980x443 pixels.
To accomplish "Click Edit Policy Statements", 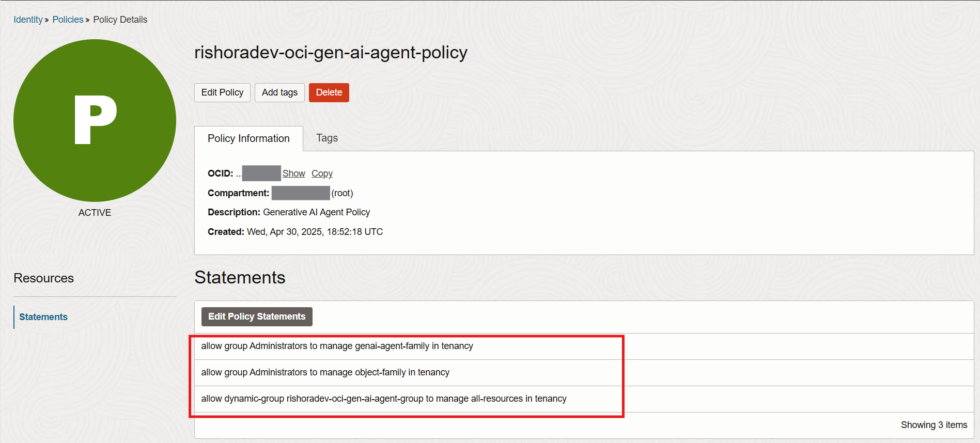I will (x=256, y=316).
